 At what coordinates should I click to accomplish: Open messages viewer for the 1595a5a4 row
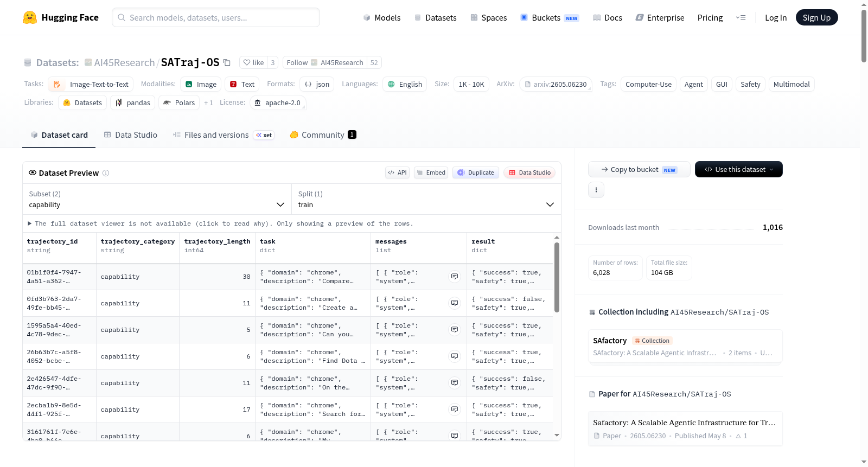(x=455, y=330)
